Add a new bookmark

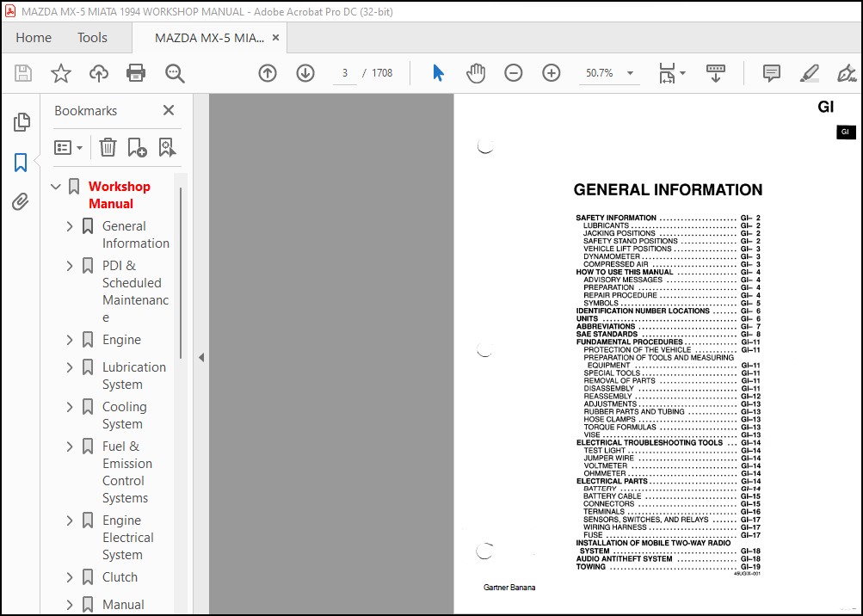(137, 147)
